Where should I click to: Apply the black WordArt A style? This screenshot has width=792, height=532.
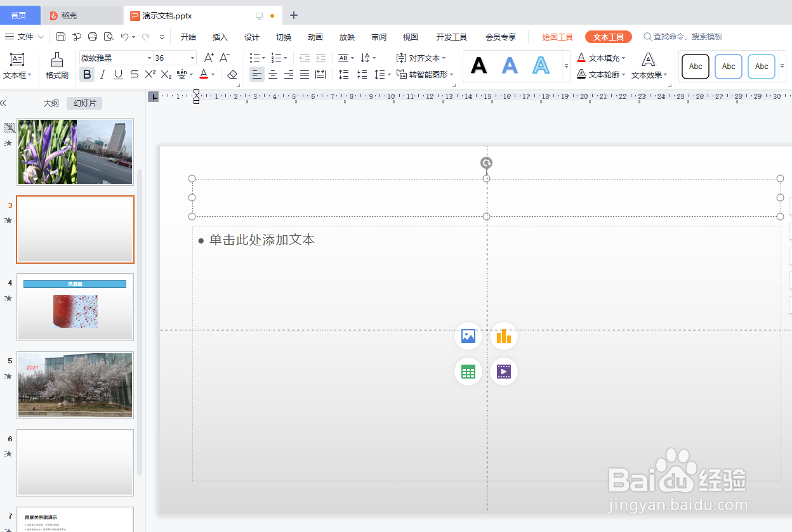click(478, 65)
